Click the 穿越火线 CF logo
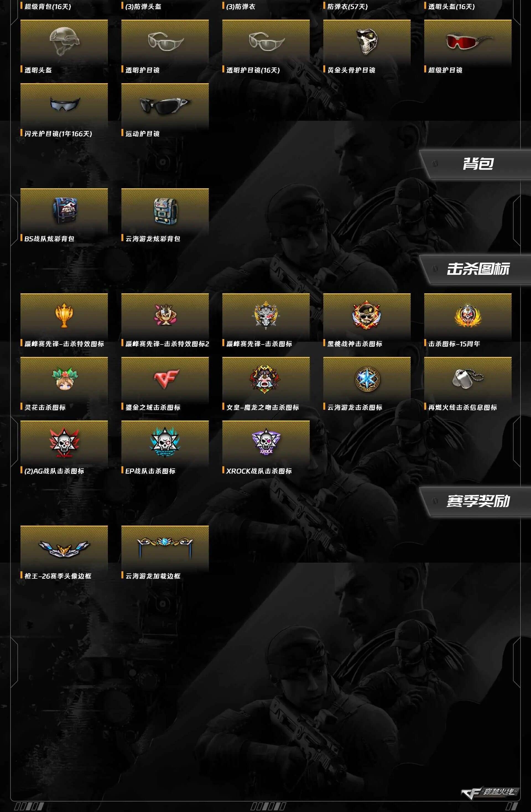This screenshot has height=812, width=531. coord(489,793)
